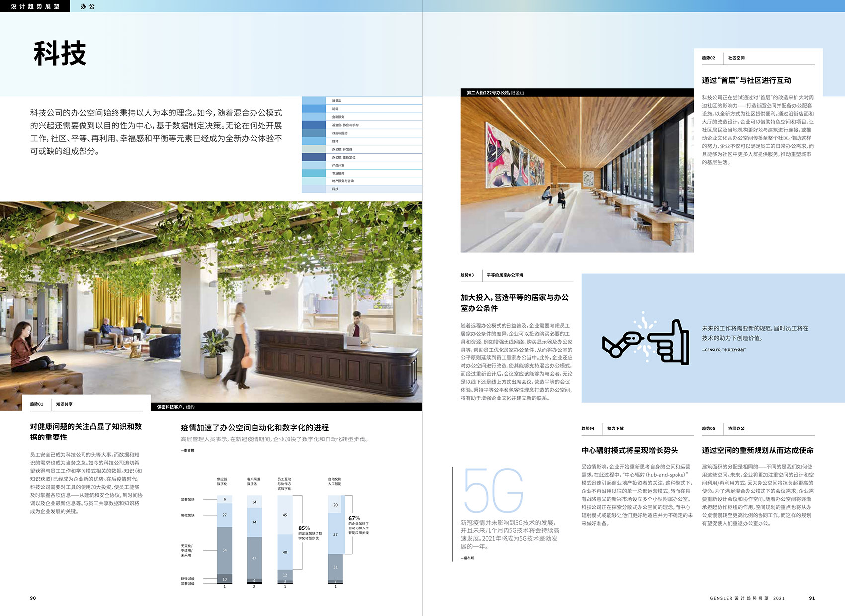Click the —GENSLER, "未来工作体验" attribution
The width and height of the screenshot is (845, 616).
coord(723,350)
